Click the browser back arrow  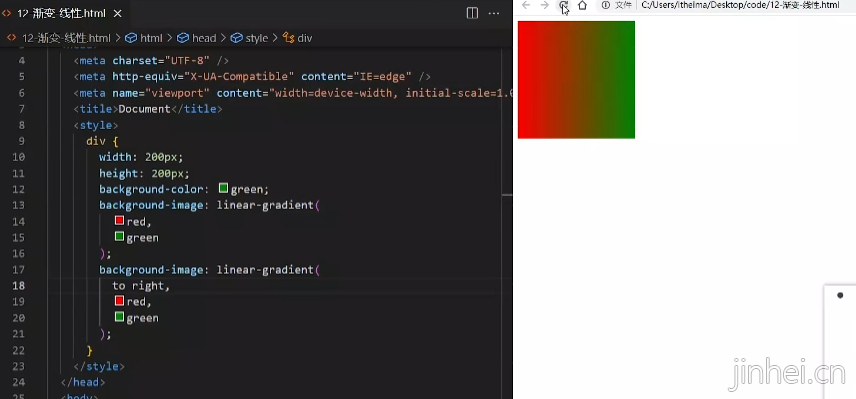[x=526, y=5]
